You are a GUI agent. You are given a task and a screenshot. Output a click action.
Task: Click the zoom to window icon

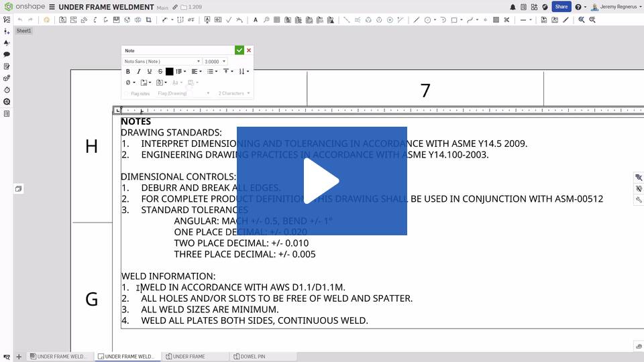pos(592,19)
